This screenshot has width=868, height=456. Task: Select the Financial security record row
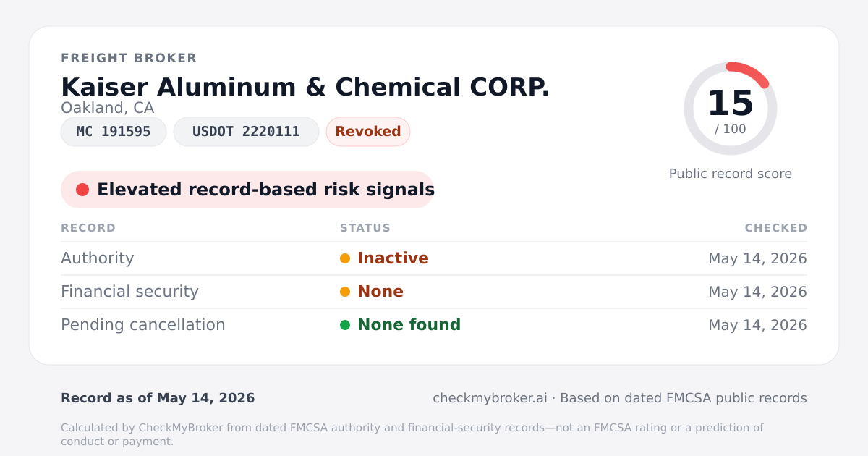coord(434,292)
